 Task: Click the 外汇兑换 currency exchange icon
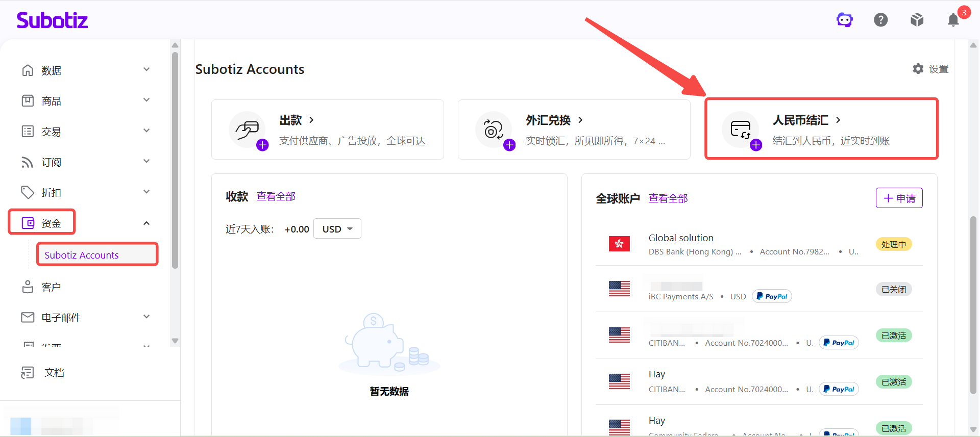[494, 130]
